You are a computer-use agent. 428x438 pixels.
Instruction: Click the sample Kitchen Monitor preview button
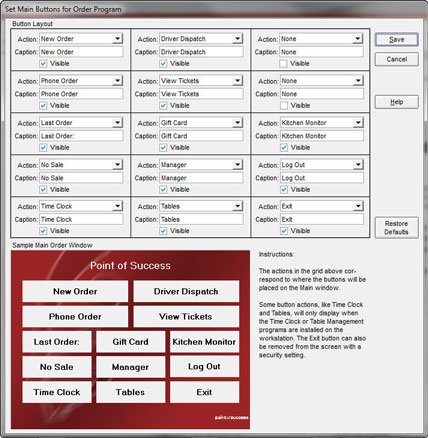point(204,342)
